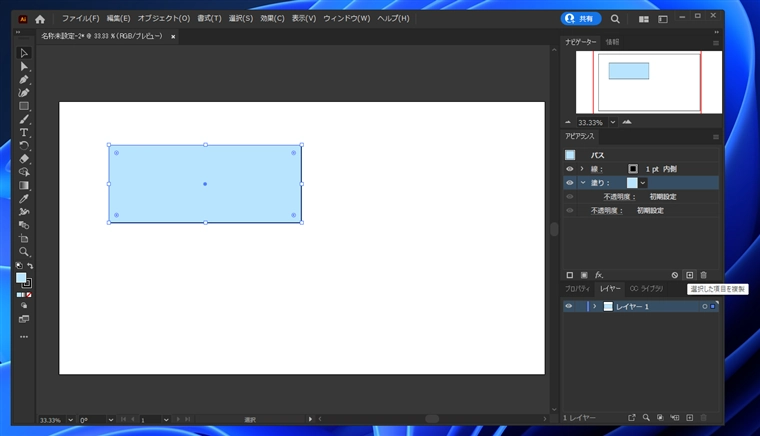Hide the fill (塗り) attribute

pyautogui.click(x=570, y=183)
